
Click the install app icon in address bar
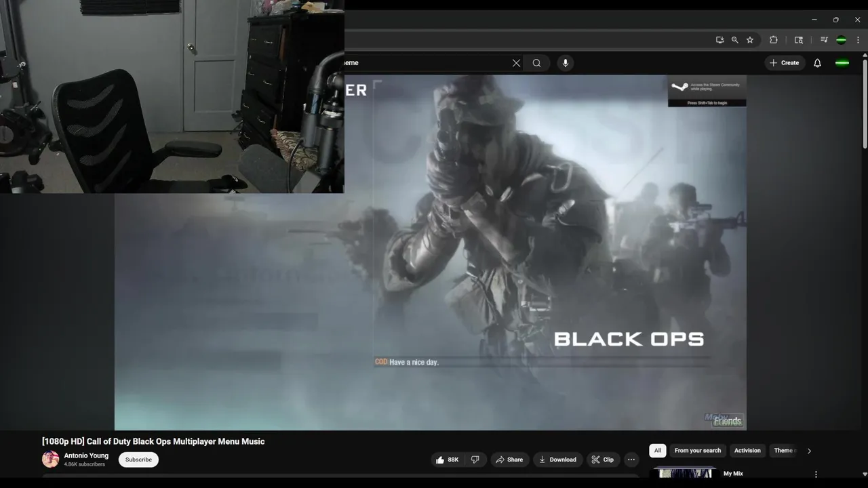(719, 40)
